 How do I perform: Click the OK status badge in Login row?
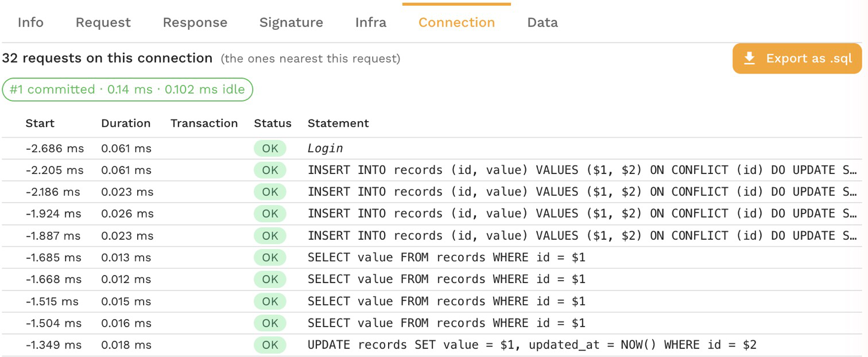click(270, 148)
